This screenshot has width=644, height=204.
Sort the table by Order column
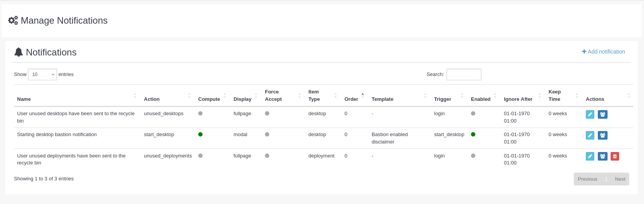[351, 99]
